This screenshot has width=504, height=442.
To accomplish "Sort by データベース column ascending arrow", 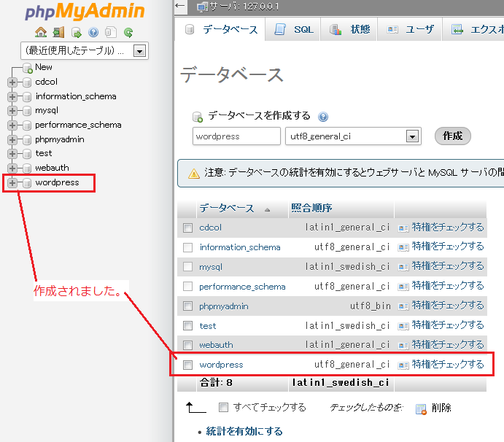I will tap(268, 210).
